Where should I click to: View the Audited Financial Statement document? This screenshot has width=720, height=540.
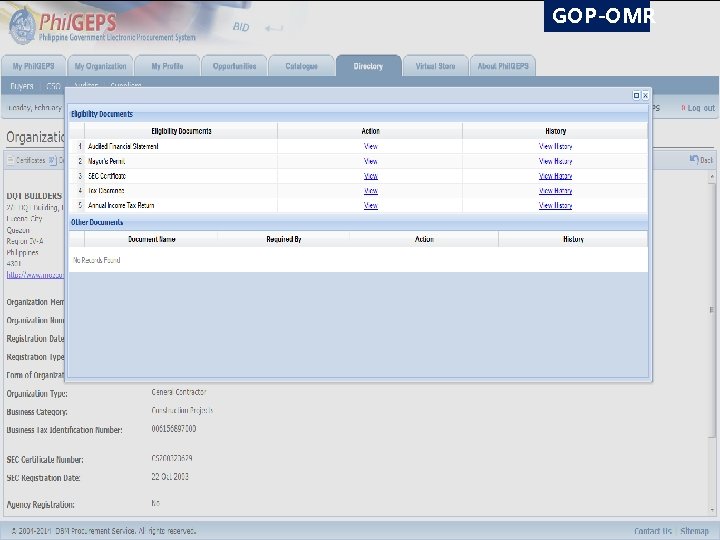click(x=370, y=146)
